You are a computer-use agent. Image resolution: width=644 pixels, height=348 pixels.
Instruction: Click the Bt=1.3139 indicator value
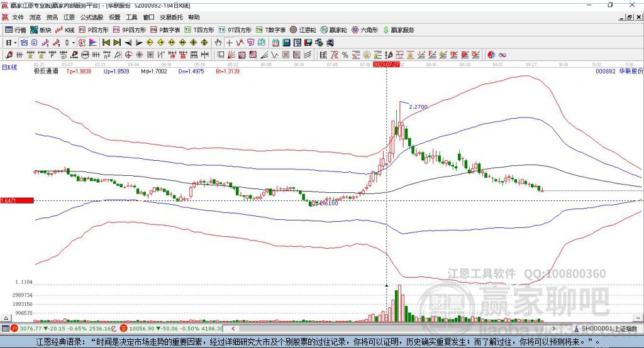click(228, 71)
